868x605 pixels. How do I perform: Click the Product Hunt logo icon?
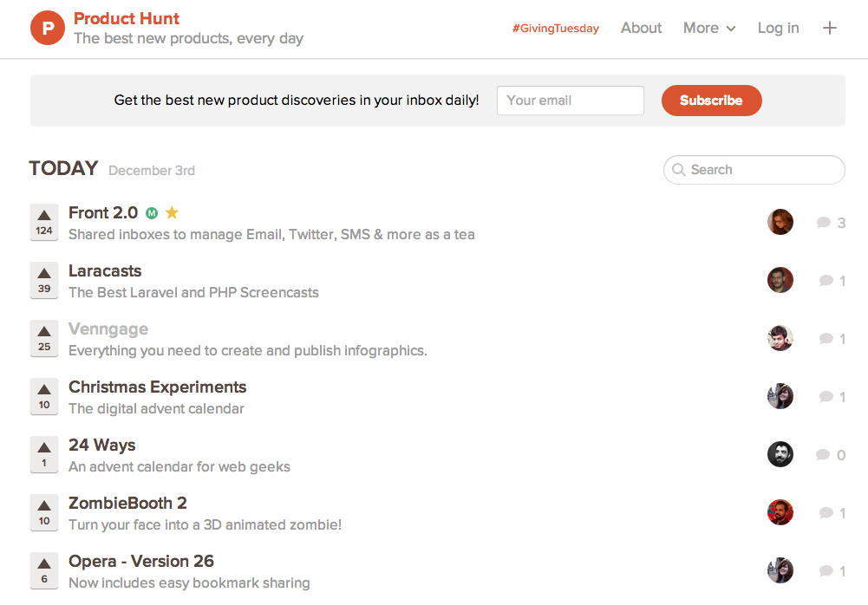coord(48,28)
